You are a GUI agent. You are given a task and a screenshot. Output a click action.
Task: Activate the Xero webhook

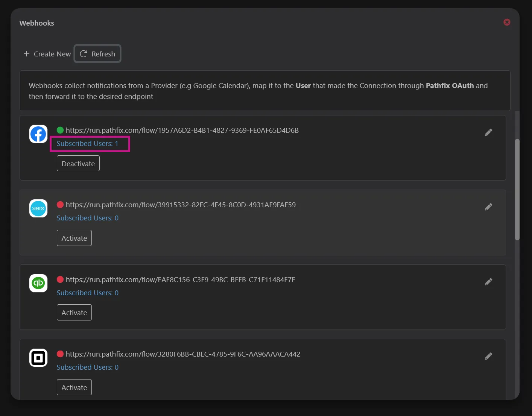74,238
